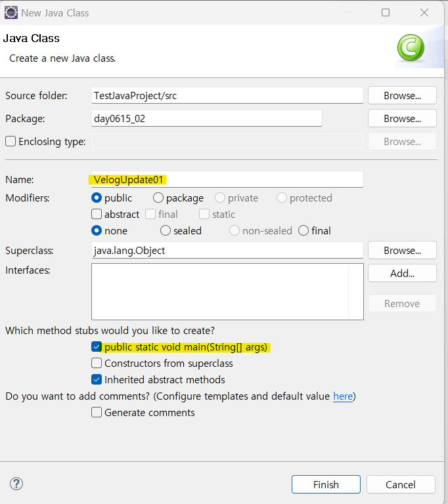Click the Name text field
Screen dimensions: 448x504
(227, 179)
